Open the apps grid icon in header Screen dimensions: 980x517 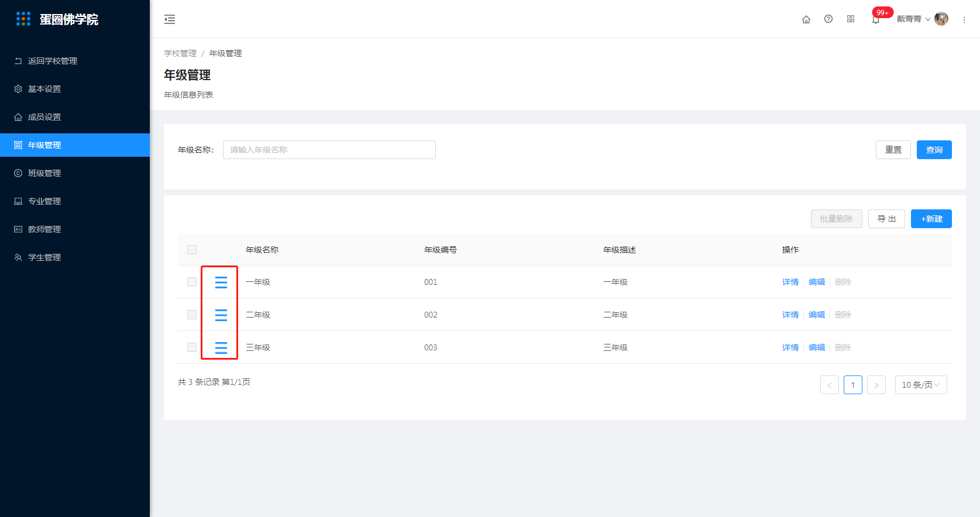click(851, 19)
